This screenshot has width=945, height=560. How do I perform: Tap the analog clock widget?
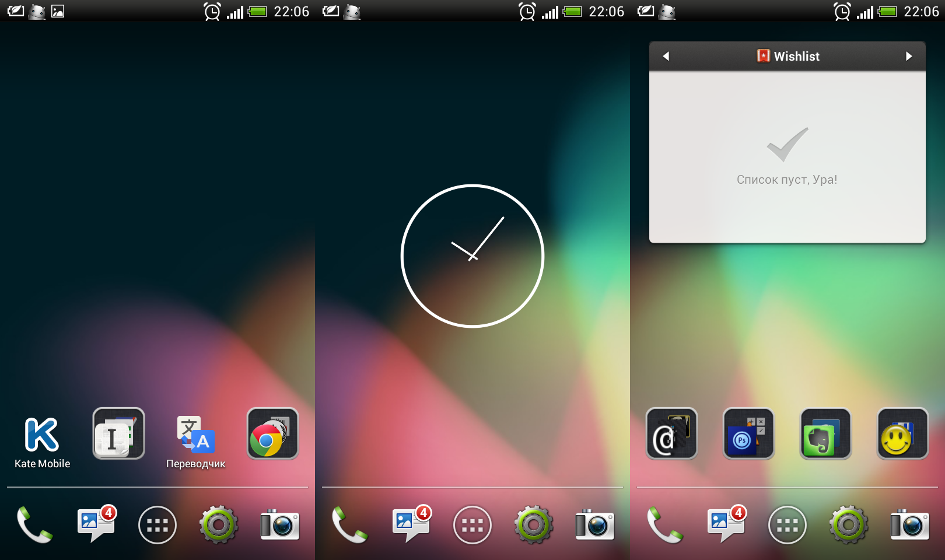coord(473,256)
